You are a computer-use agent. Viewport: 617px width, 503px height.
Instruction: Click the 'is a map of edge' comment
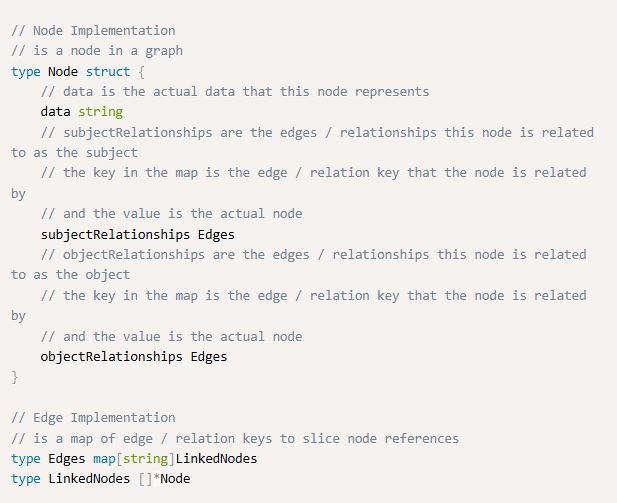click(x=235, y=438)
